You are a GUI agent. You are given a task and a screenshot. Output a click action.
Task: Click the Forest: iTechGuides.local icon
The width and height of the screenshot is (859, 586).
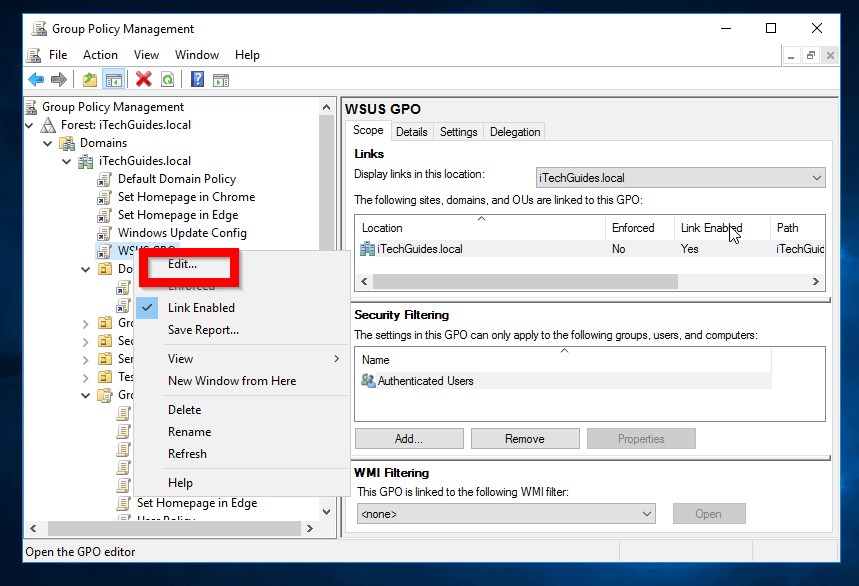48,125
